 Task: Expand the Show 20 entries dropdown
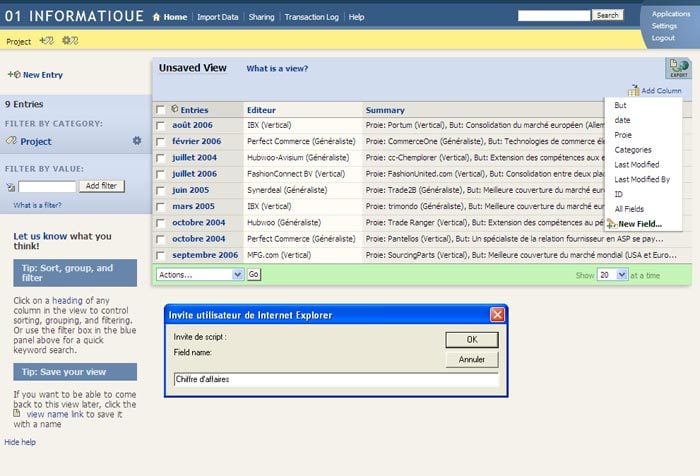(x=611, y=274)
